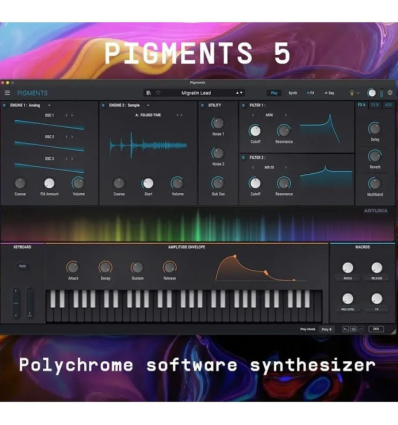The width and height of the screenshot is (398, 425).
Task: Click the Filter 1 Cutoff knob
Action: [255, 131]
